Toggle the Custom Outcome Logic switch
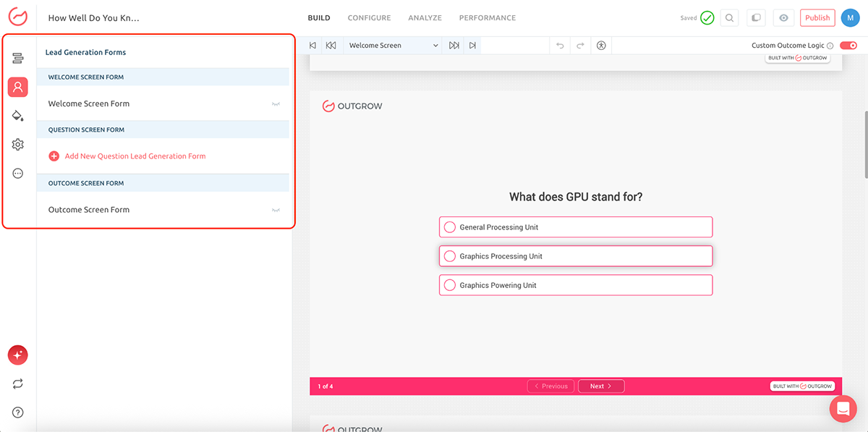Viewport: 868px width, 432px height. tap(848, 44)
